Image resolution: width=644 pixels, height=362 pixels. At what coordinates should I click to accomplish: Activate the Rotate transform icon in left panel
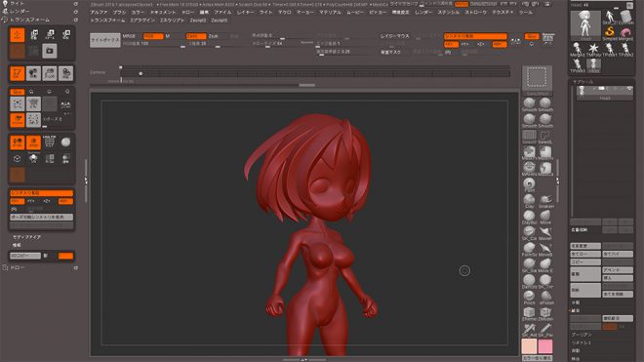click(65, 35)
